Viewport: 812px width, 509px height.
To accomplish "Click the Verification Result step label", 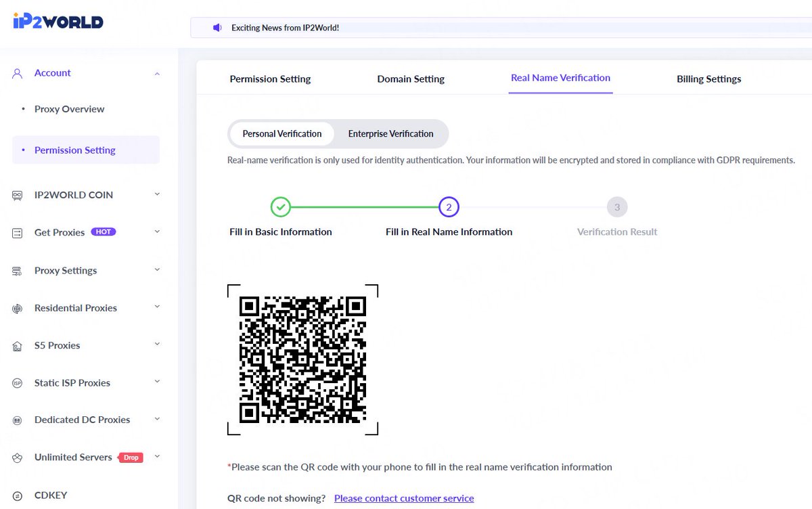I will (x=617, y=231).
